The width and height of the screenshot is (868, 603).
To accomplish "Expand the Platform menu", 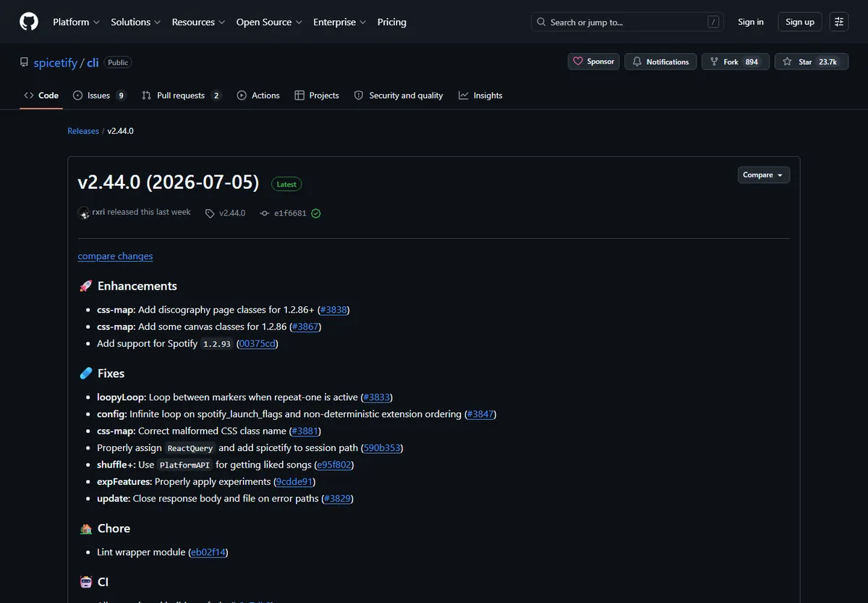I will [76, 22].
